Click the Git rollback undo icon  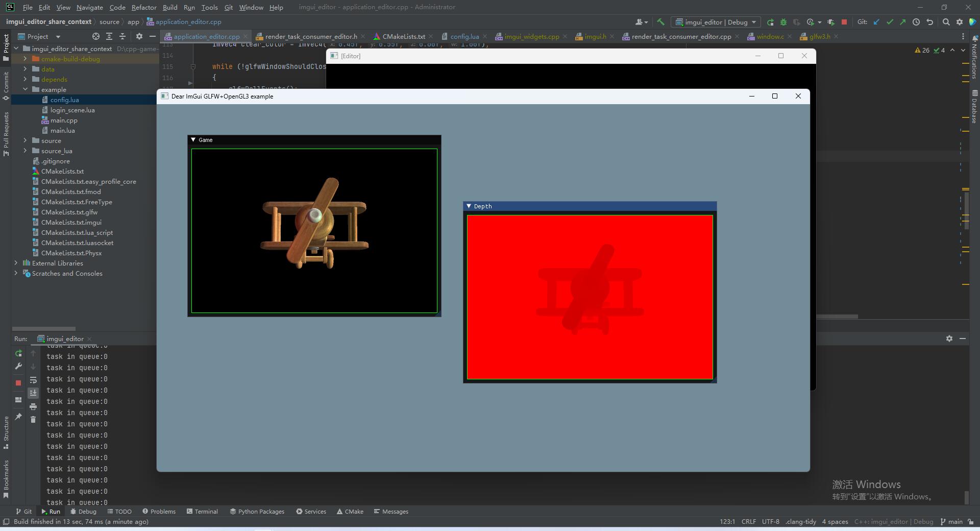point(929,22)
